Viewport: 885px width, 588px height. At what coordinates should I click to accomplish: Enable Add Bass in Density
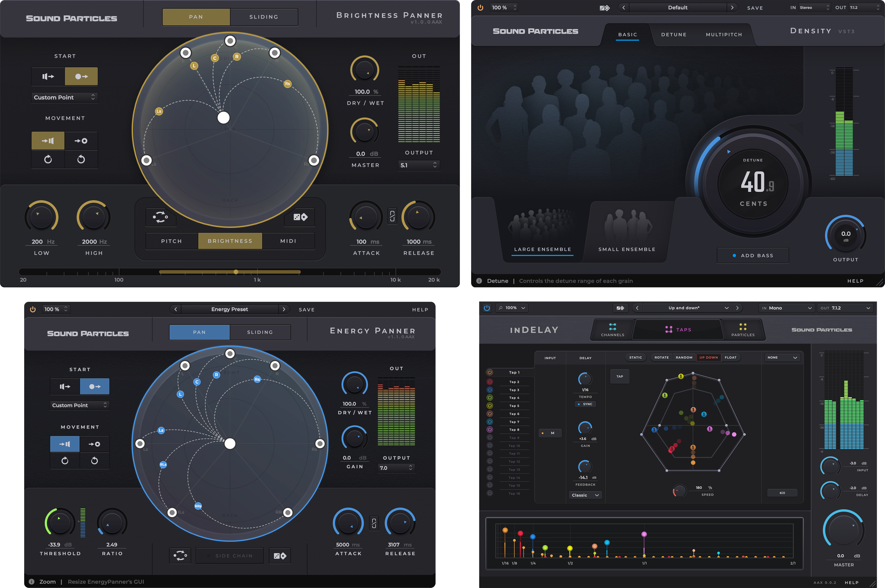coord(753,255)
